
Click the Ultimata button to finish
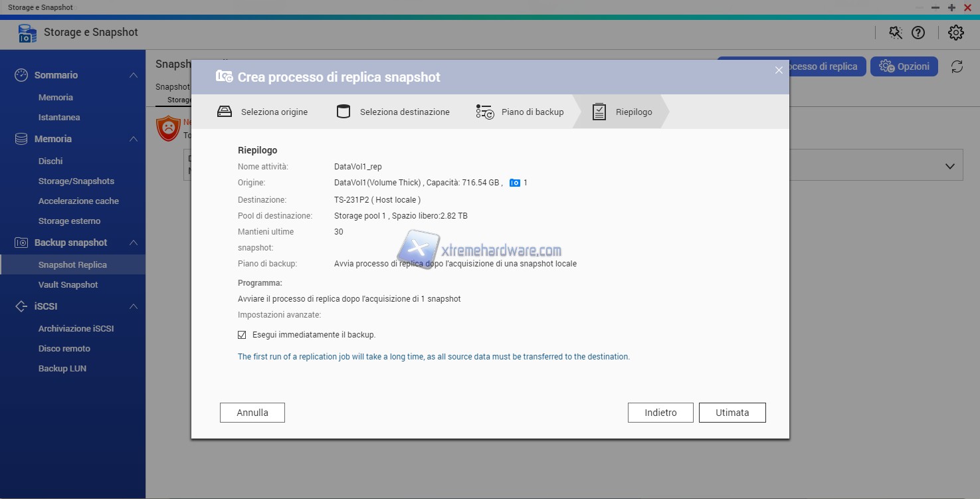(x=732, y=413)
